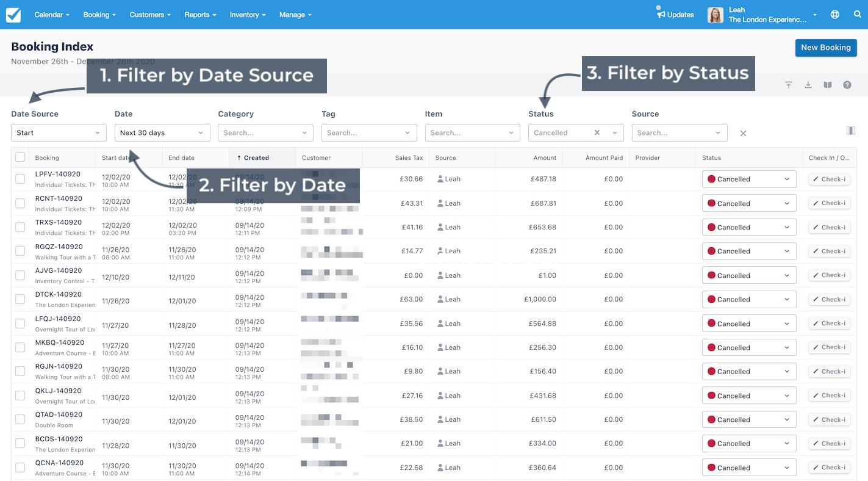Open the search magnifier icon
The height and width of the screenshot is (481, 868).
858,15
